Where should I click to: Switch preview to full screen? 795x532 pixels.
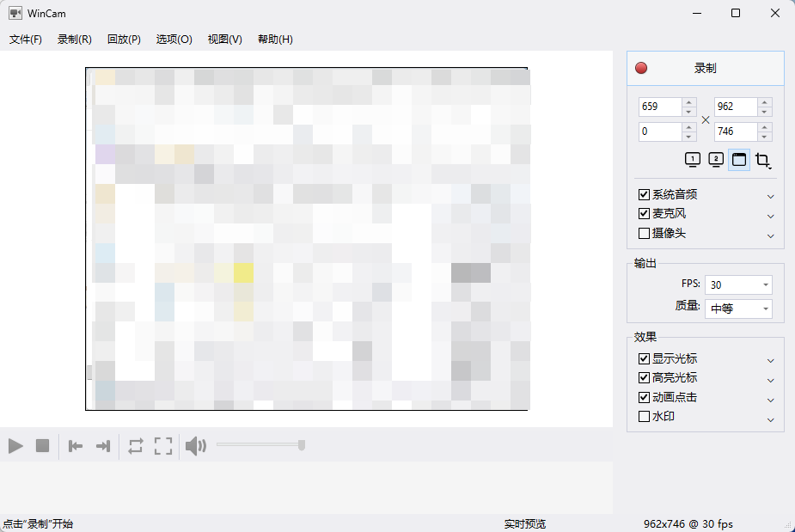pyautogui.click(x=163, y=446)
